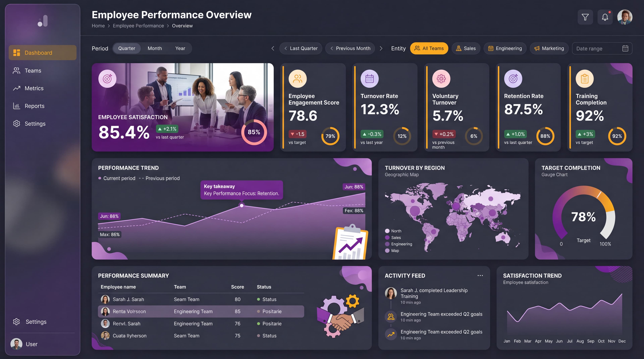Click right chevron after Previous Month
The height and width of the screenshot is (359, 644).
point(381,48)
